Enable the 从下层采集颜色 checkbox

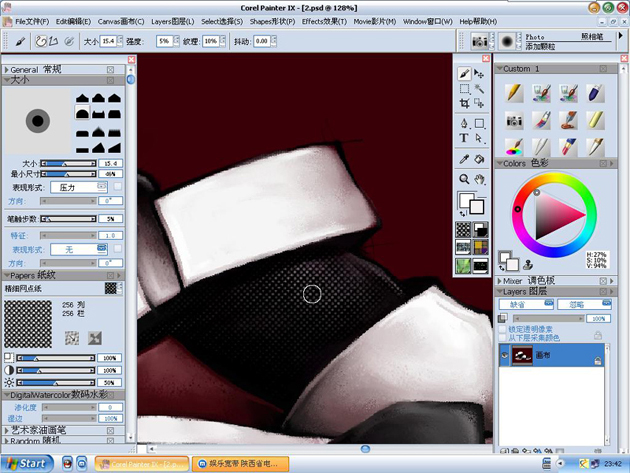[502, 338]
